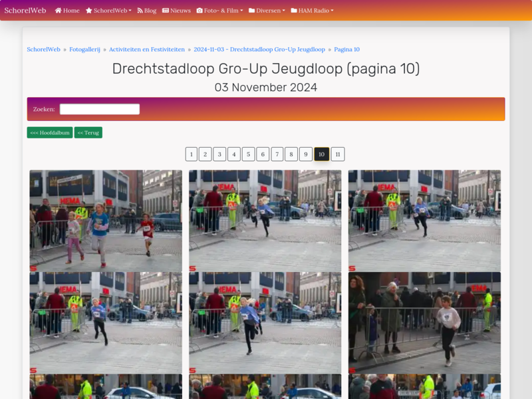This screenshot has width=532, height=399.
Task: Go to gallery page 9
Action: 306,154
